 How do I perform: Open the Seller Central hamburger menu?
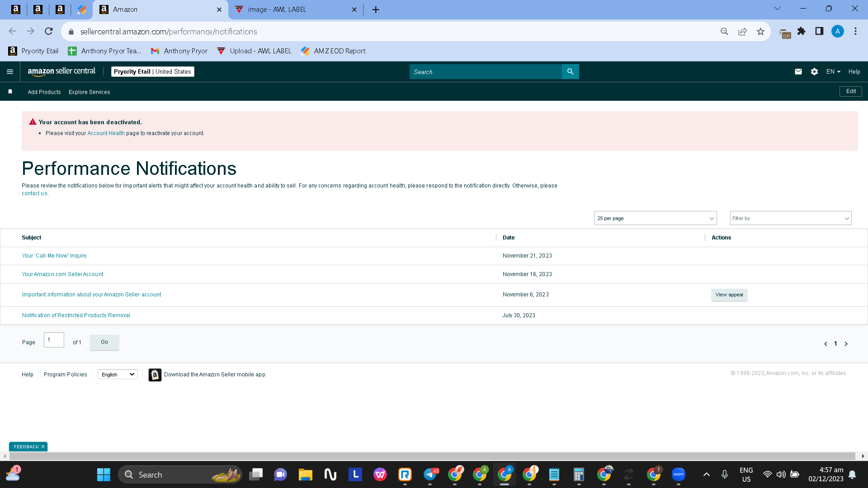click(x=10, y=71)
